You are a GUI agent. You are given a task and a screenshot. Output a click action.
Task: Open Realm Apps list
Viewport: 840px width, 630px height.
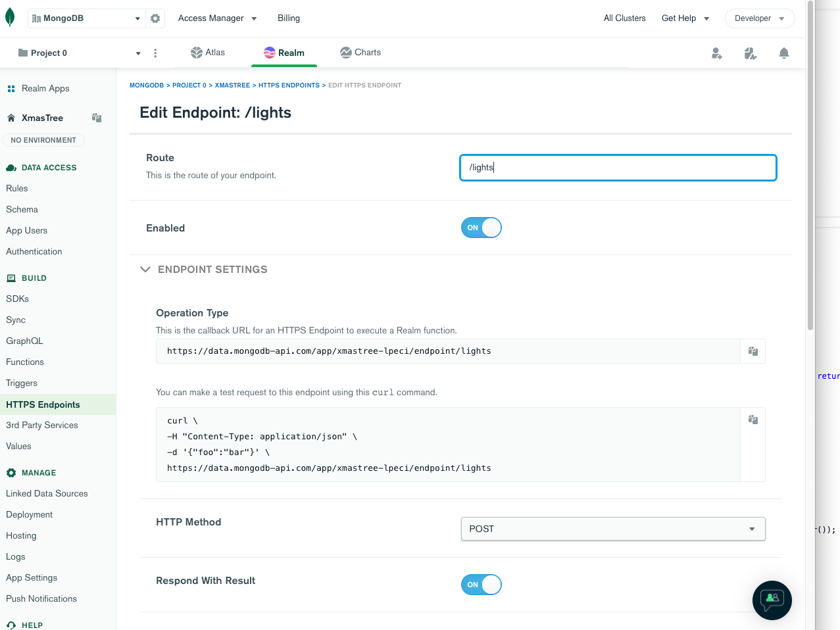click(45, 89)
